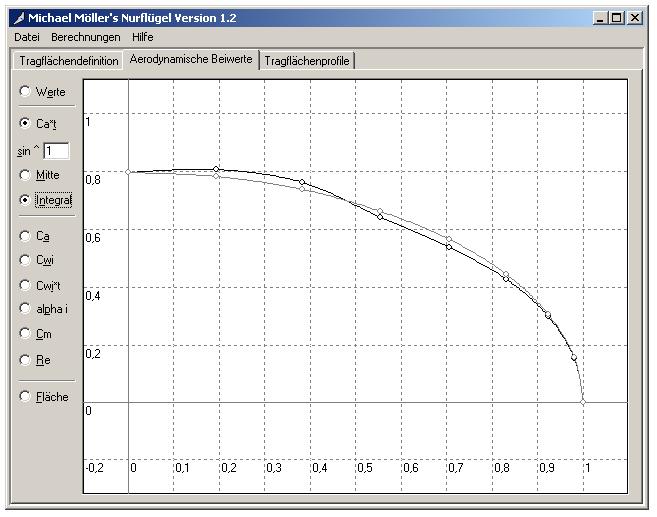Screen dimensions: 657x517
Task: Open the Hilfe menu
Action: click(143, 37)
